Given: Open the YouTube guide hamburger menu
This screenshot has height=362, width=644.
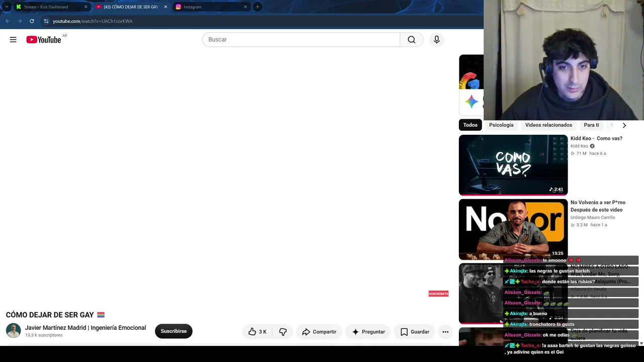Looking at the screenshot, I should [x=13, y=40].
